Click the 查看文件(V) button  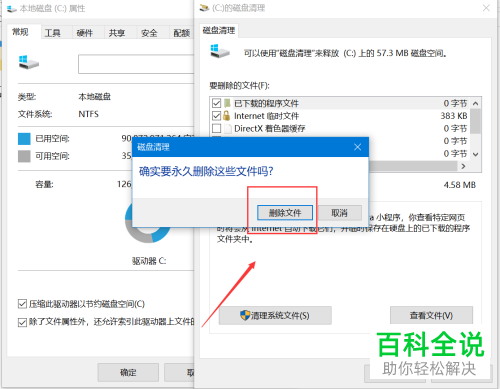click(x=431, y=315)
